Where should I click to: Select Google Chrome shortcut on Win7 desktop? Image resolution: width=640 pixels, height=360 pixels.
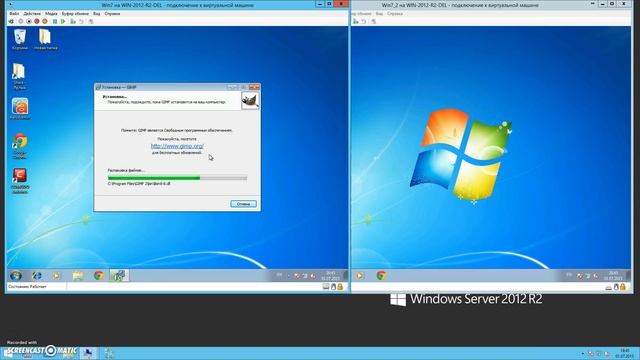click(20, 146)
